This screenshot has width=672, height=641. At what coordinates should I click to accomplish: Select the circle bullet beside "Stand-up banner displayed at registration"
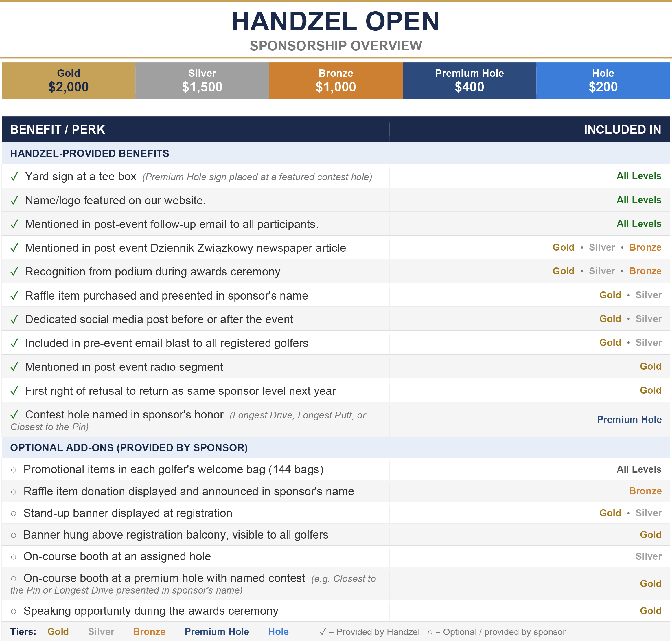pos(14,514)
